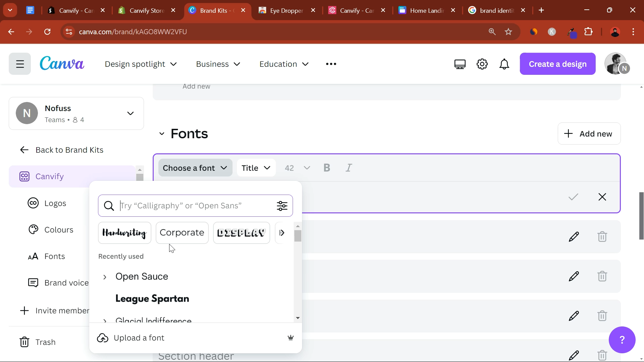Switch to the brand identity tab
Viewport: 644px width, 362px height.
tap(497, 11)
